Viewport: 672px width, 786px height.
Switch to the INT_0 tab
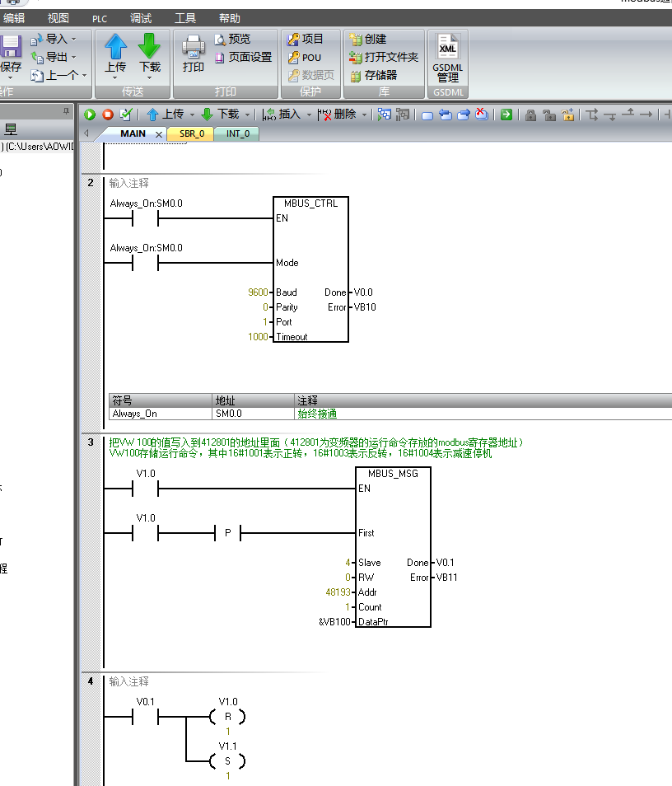tap(237, 133)
